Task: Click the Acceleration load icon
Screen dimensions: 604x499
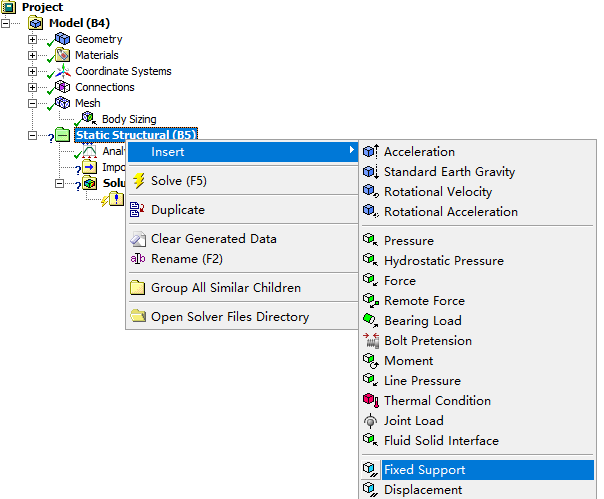Action: coord(370,152)
